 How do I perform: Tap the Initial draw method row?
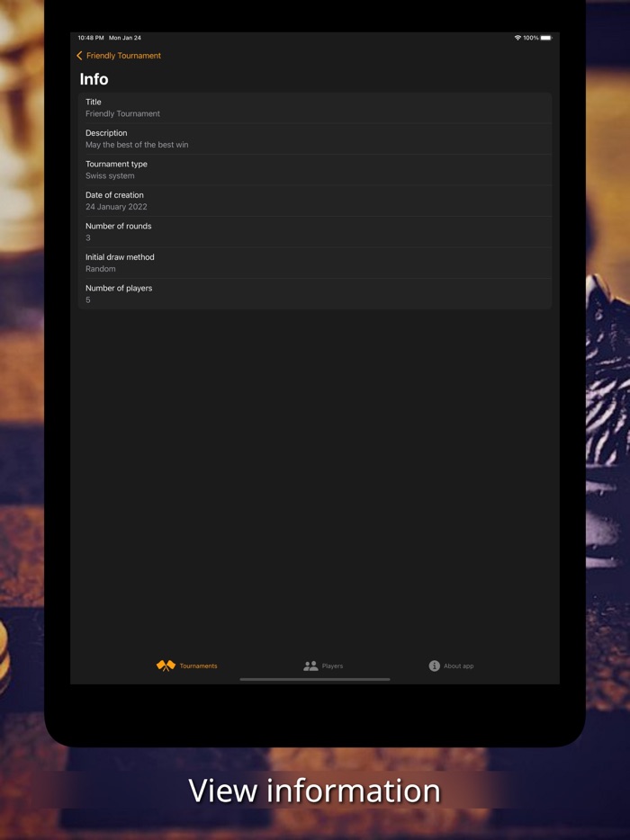tap(315, 263)
